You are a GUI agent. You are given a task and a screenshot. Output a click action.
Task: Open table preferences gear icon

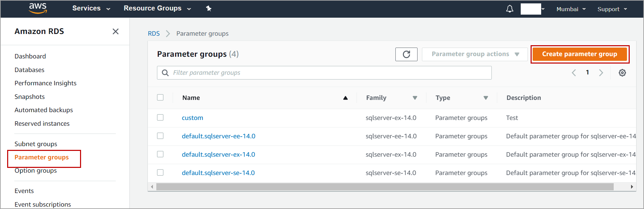point(622,73)
